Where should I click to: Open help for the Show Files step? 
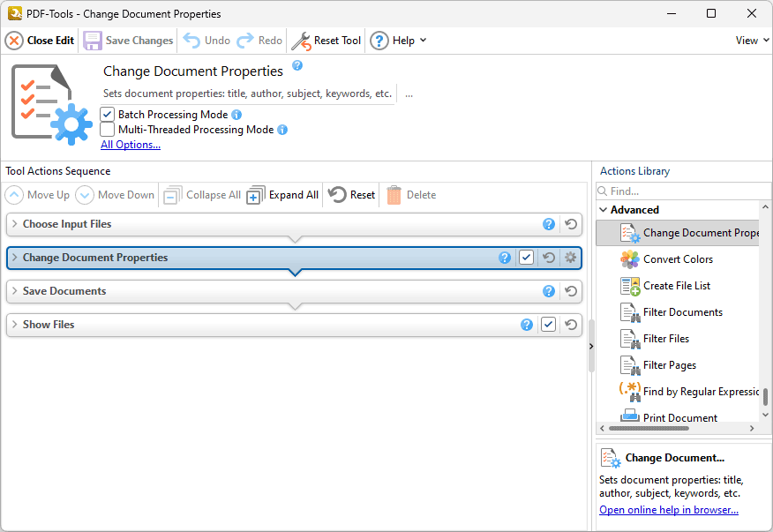pyautogui.click(x=527, y=325)
